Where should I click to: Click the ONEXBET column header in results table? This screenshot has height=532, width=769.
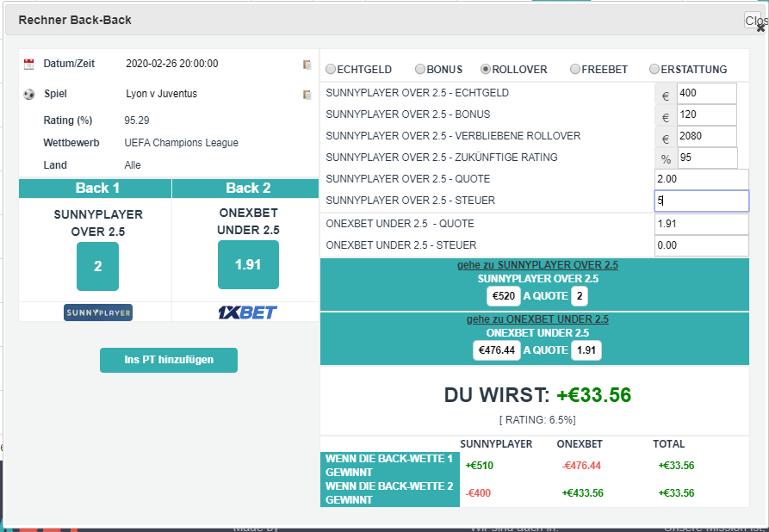580,444
